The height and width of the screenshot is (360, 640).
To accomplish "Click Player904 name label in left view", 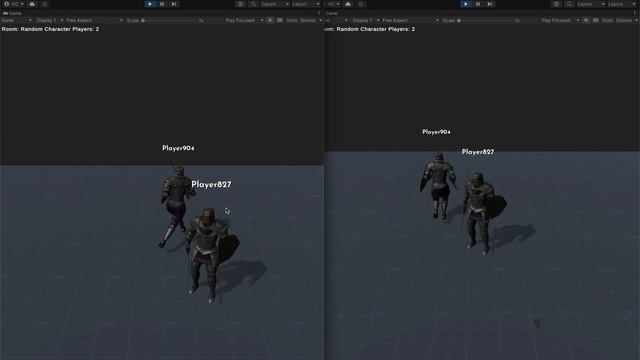I will [178, 148].
